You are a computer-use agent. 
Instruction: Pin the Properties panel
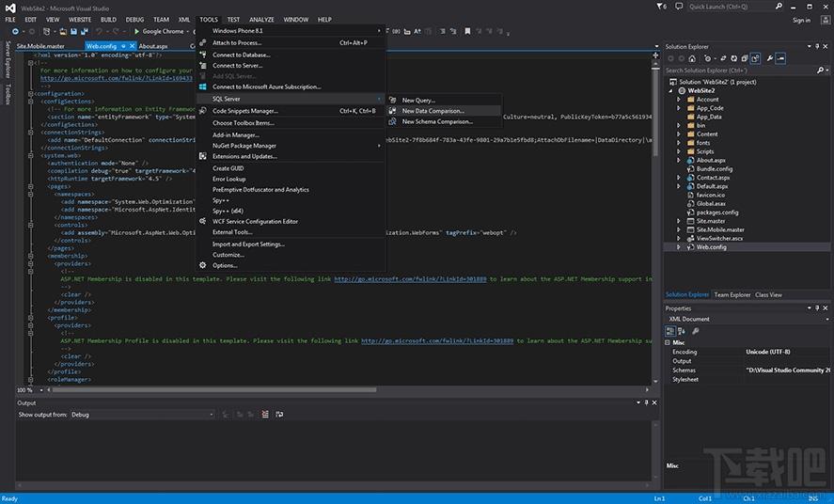pos(817,308)
